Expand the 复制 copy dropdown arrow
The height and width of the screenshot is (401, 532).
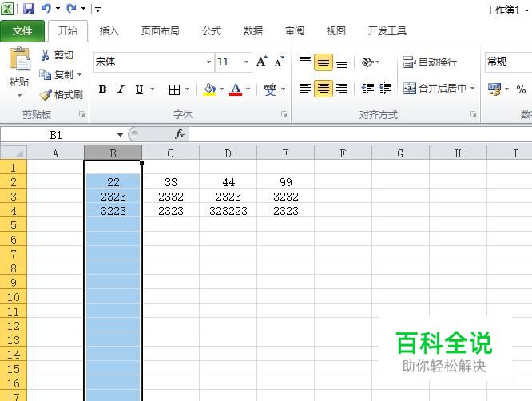point(80,74)
